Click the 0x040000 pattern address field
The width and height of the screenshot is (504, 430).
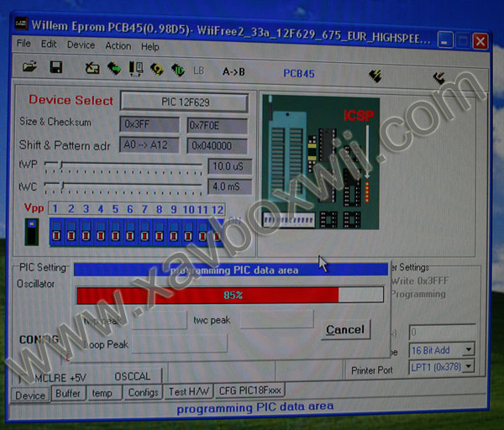pyautogui.click(x=217, y=145)
